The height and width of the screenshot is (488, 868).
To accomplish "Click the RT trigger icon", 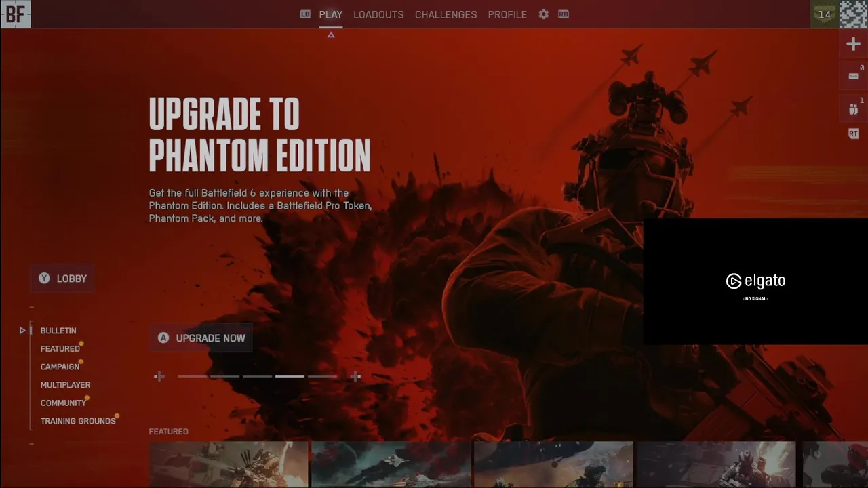I will click(x=853, y=134).
